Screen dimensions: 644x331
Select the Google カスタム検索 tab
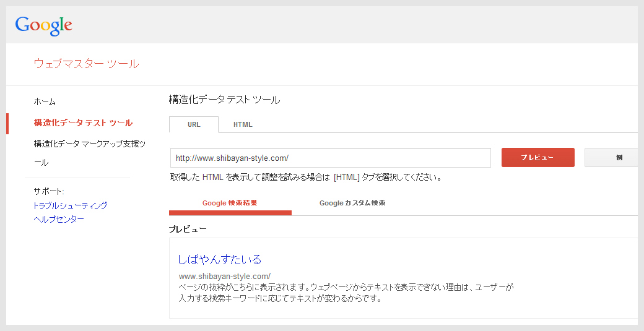352,203
